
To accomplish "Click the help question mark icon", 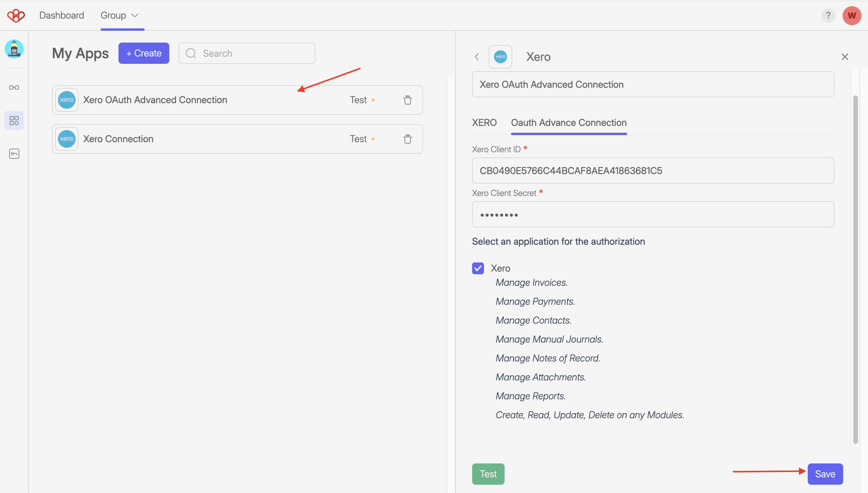I will click(828, 15).
